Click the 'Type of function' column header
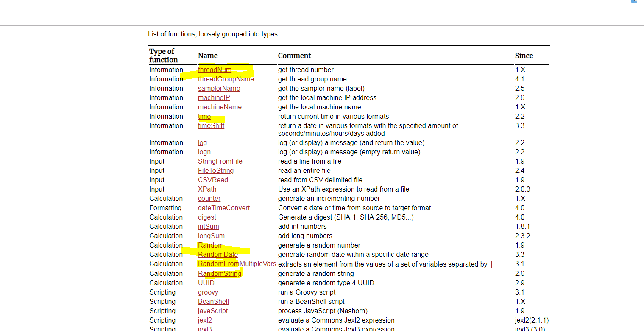 tap(163, 56)
